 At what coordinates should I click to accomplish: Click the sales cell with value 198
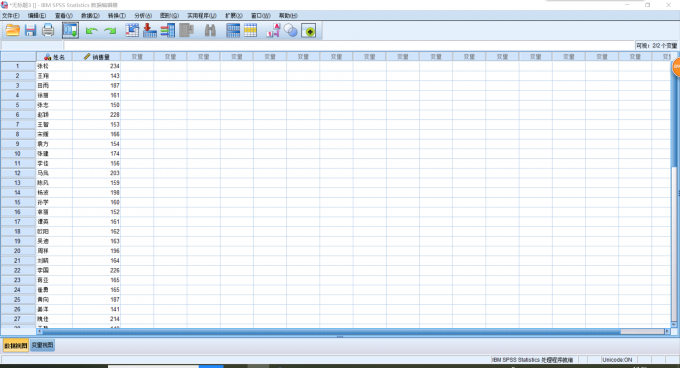tap(96, 192)
